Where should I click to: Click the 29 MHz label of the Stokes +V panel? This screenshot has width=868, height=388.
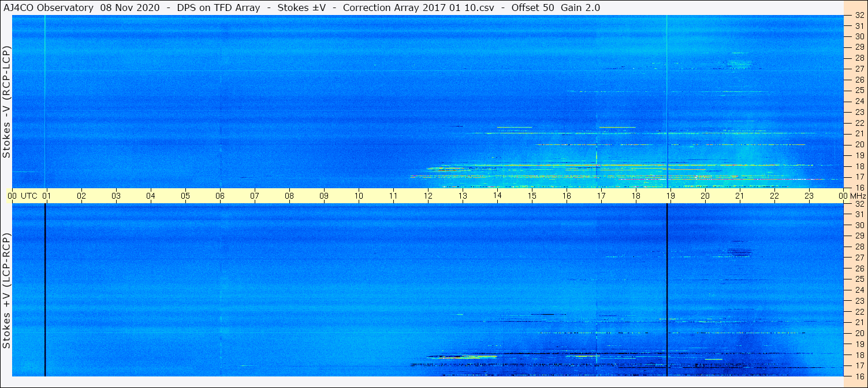(x=859, y=236)
